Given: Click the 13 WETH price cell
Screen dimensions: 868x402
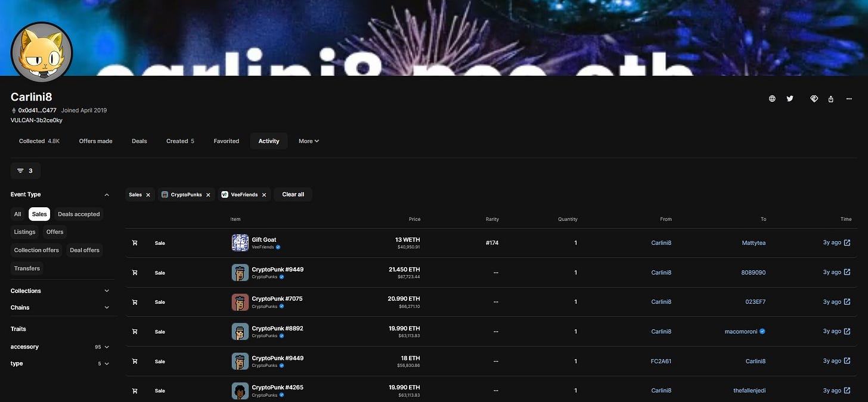Looking at the screenshot, I should (x=408, y=239).
